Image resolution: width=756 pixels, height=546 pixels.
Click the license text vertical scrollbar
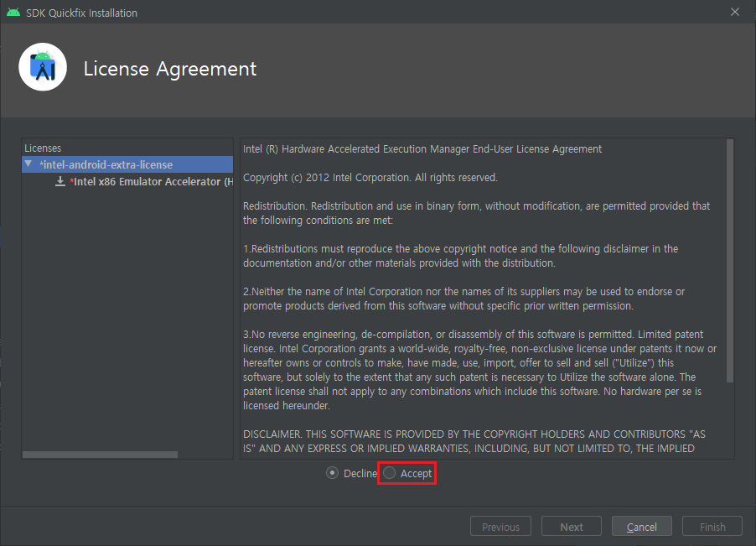pos(730,261)
